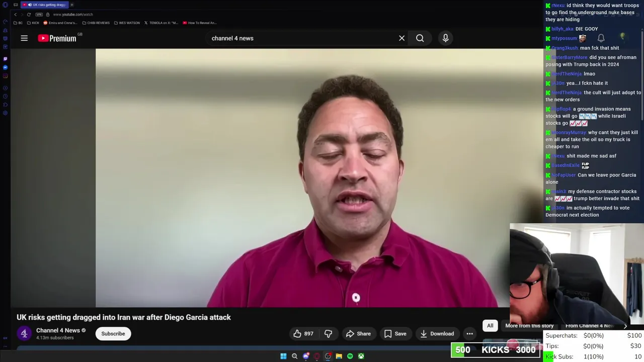Show more chips with right chevron

[625, 326]
